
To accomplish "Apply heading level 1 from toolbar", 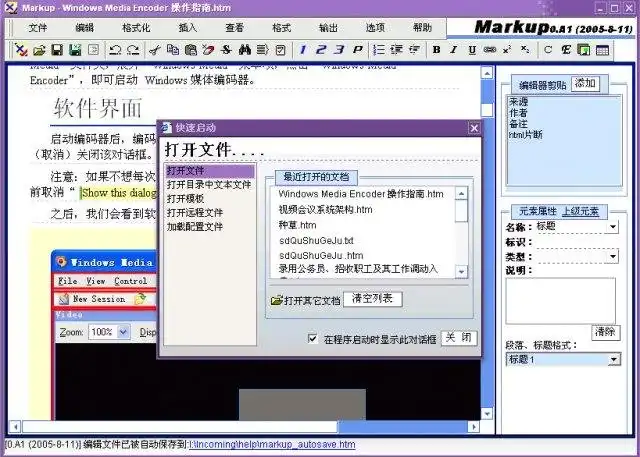I will tap(303, 50).
